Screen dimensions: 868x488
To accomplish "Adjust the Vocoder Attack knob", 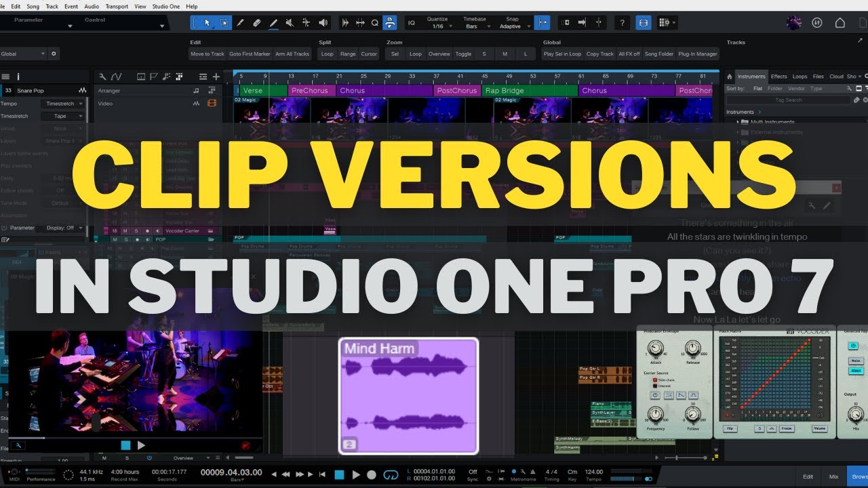I will pos(655,348).
